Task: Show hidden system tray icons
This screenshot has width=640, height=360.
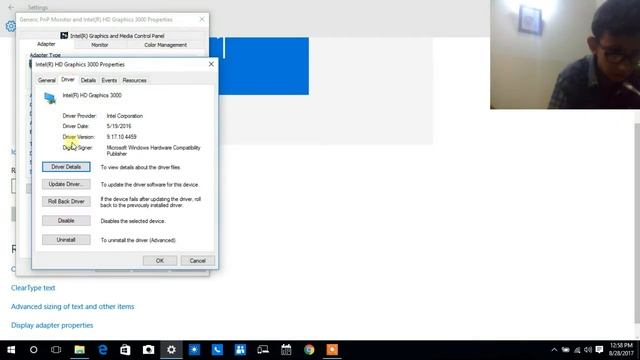Action: 554,350
